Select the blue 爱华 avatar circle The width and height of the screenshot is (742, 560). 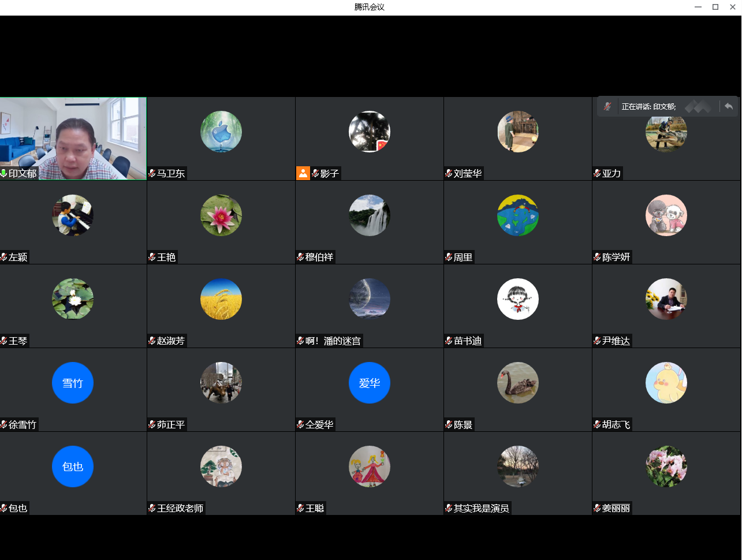click(x=370, y=383)
